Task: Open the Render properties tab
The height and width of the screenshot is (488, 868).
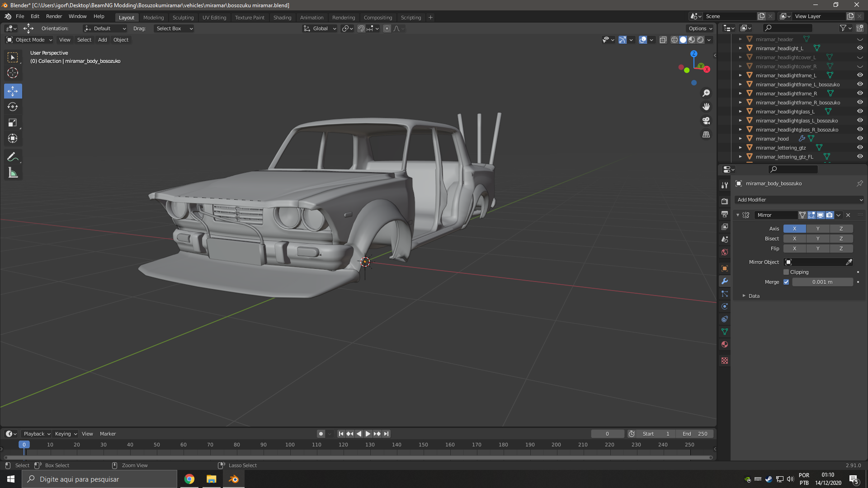Action: pos(725,201)
